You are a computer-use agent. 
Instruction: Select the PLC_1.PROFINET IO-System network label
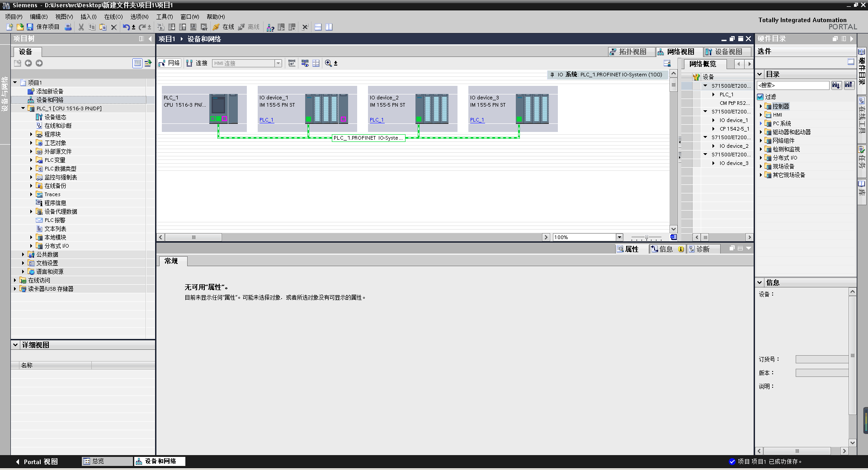tap(368, 138)
